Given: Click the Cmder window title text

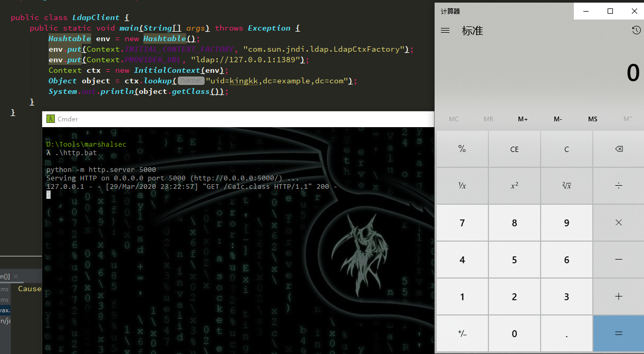Looking at the screenshot, I should [68, 119].
